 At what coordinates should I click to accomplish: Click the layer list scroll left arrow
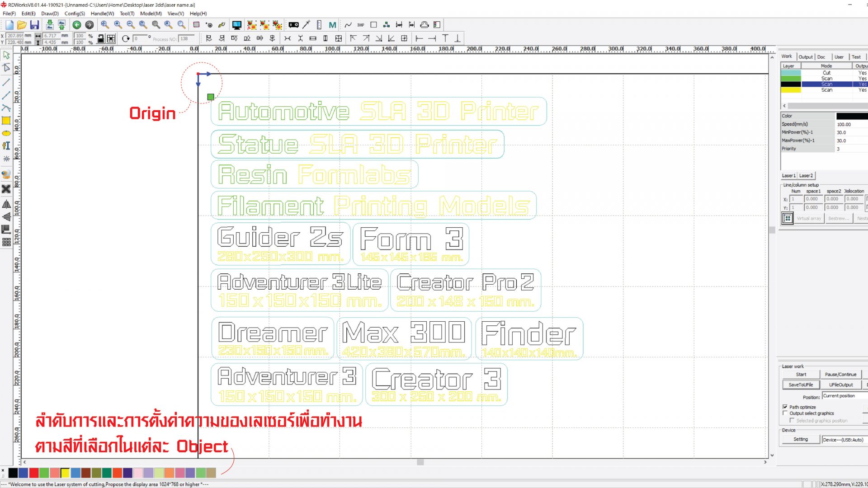784,106
